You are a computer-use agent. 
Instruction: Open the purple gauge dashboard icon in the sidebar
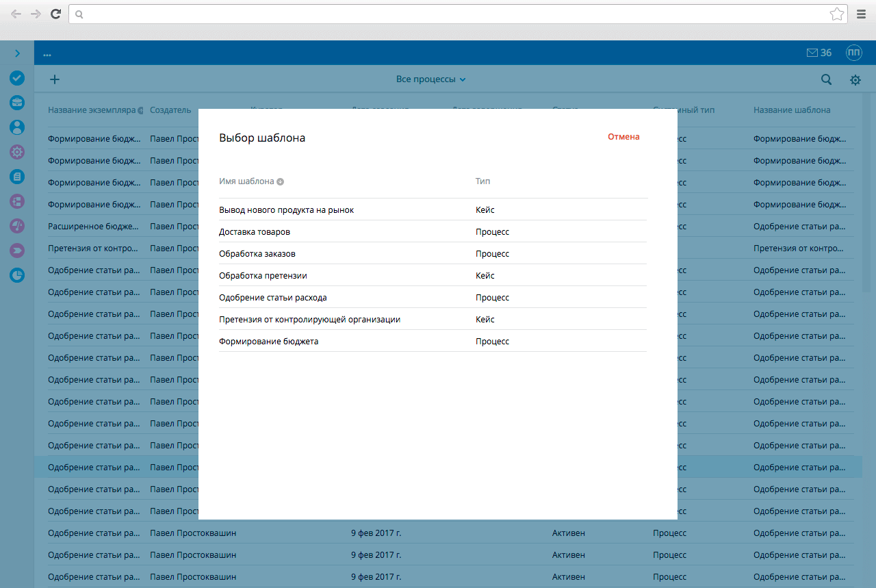coord(17,226)
